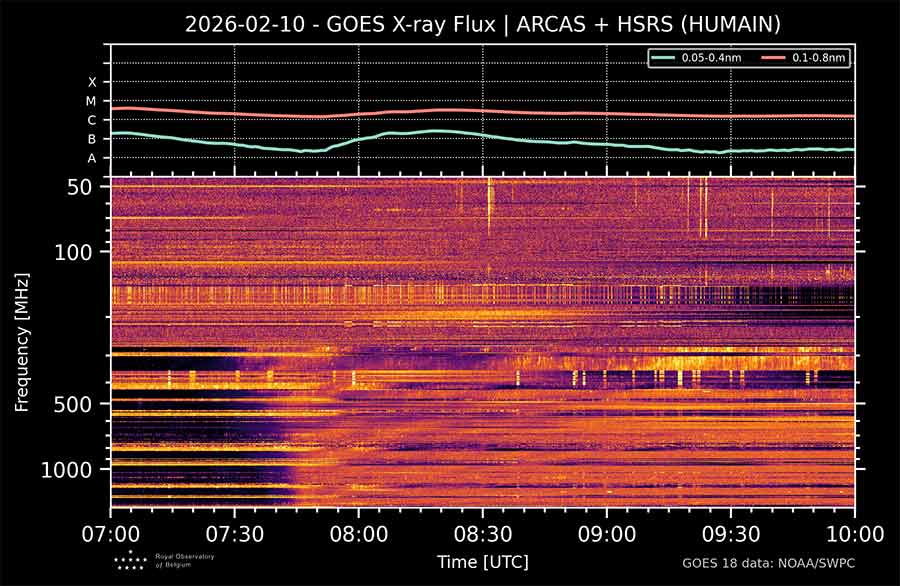Click the 09:00 time tick label

click(606, 532)
